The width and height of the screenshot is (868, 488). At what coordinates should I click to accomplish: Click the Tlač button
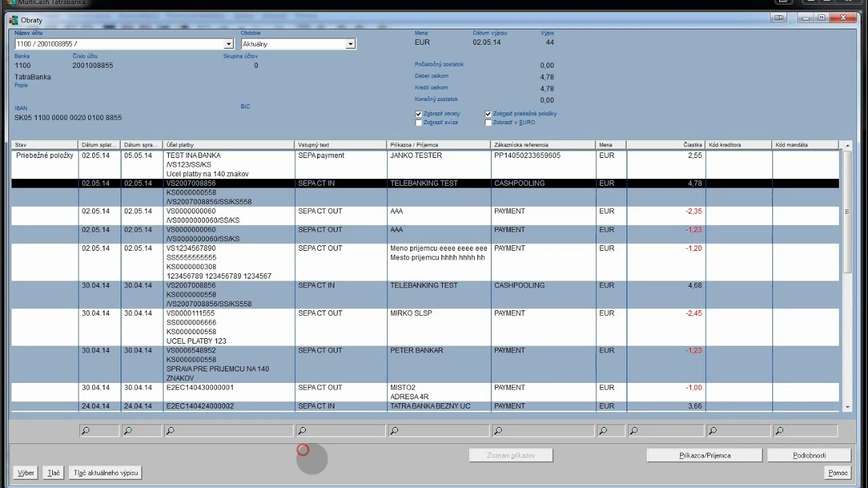click(54, 473)
